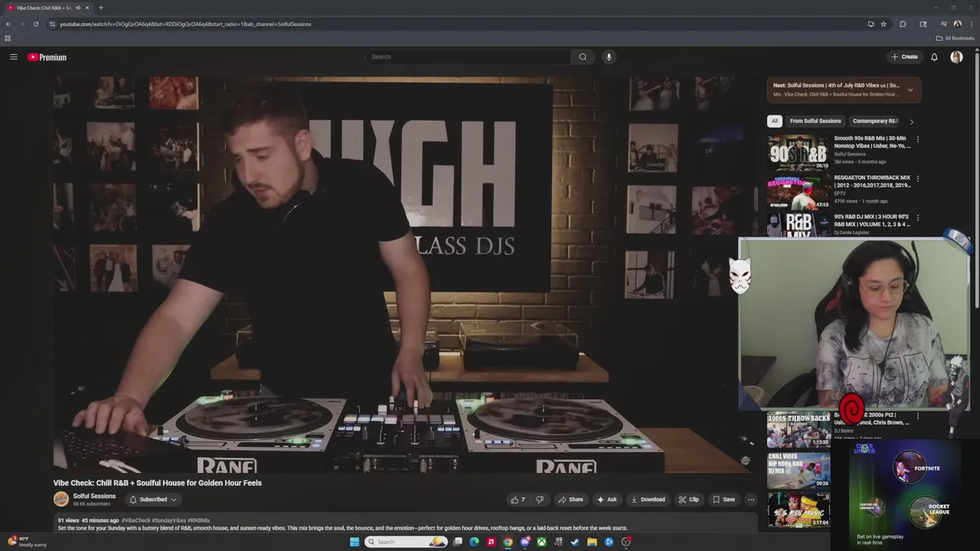Image resolution: width=980 pixels, height=551 pixels.
Task: Close the Vibe Check browser tab
Action: click(87, 8)
